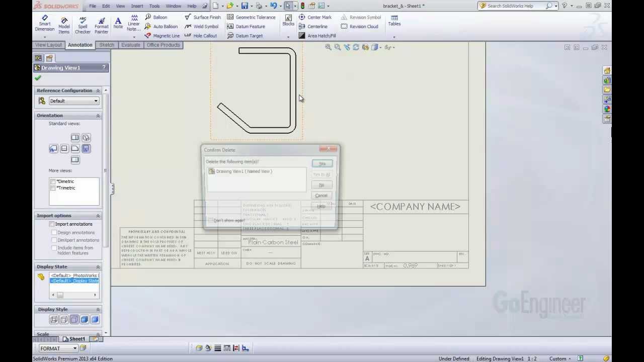Insert a Weld Symbol

[201, 26]
